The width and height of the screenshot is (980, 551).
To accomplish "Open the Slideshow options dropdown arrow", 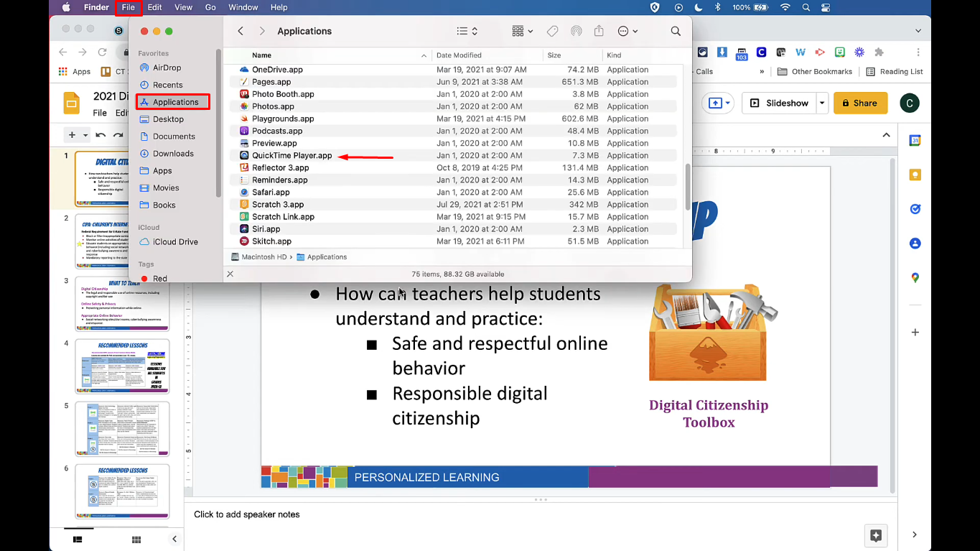I will [822, 103].
